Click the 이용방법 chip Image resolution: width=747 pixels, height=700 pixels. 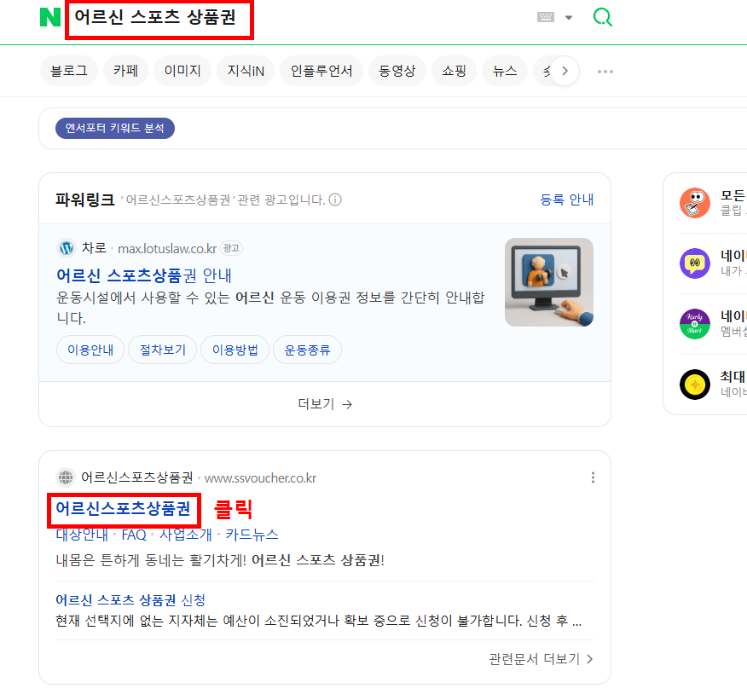point(235,350)
